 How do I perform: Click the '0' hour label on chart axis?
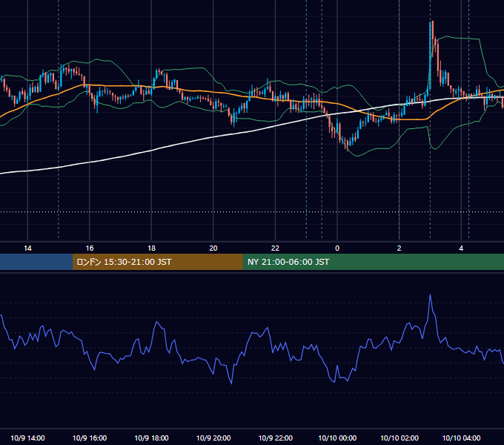point(337,248)
